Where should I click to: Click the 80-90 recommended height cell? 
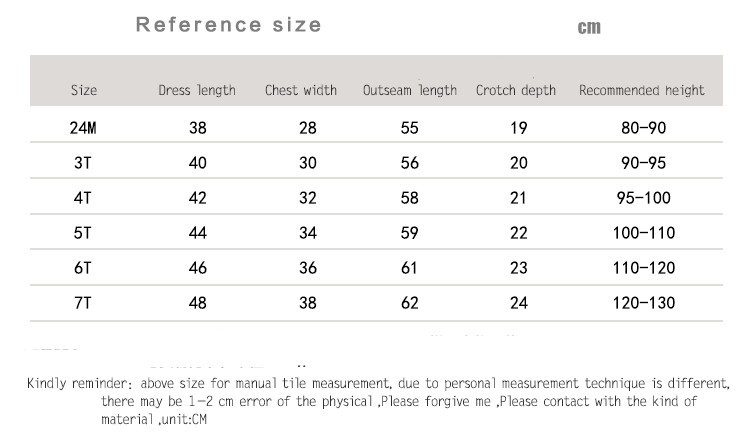pyautogui.click(x=642, y=128)
